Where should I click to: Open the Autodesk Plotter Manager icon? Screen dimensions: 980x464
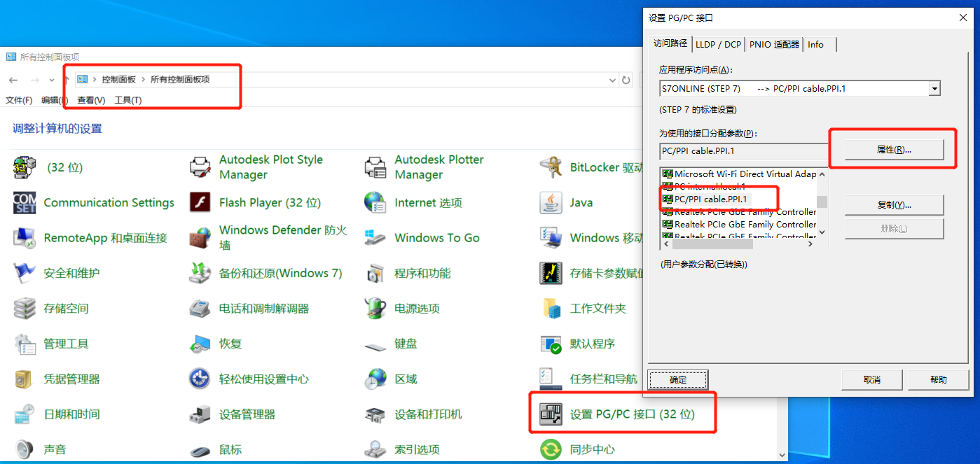[375, 167]
